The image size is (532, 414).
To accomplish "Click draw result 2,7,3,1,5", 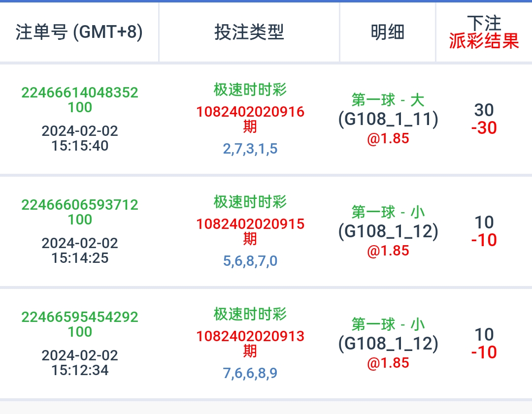I will [x=250, y=149].
